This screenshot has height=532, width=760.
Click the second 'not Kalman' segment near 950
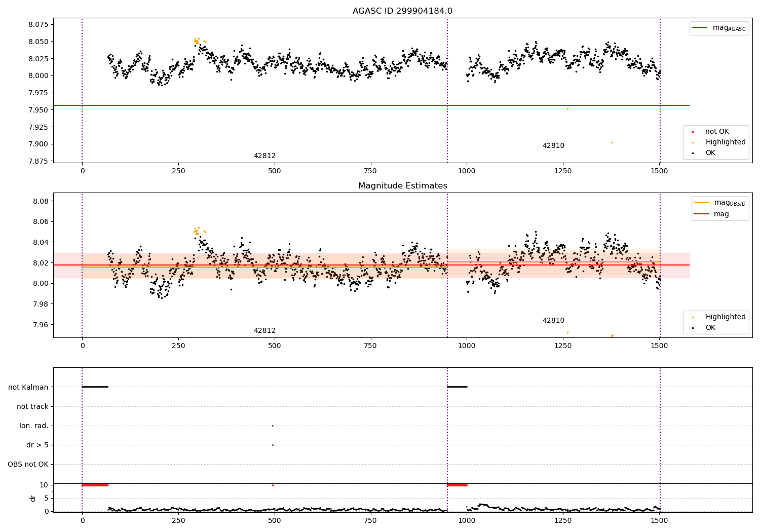click(x=457, y=387)
